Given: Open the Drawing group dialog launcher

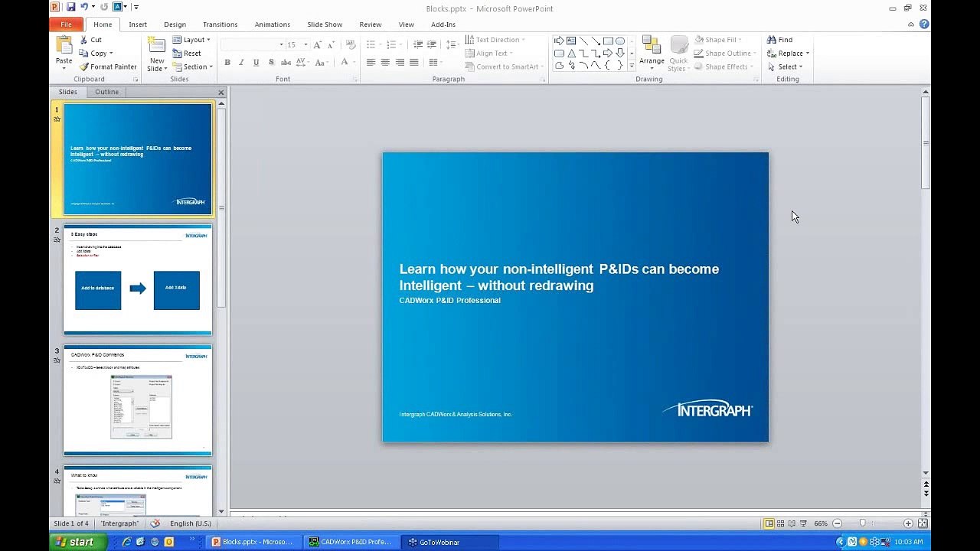Looking at the screenshot, I should [756, 80].
